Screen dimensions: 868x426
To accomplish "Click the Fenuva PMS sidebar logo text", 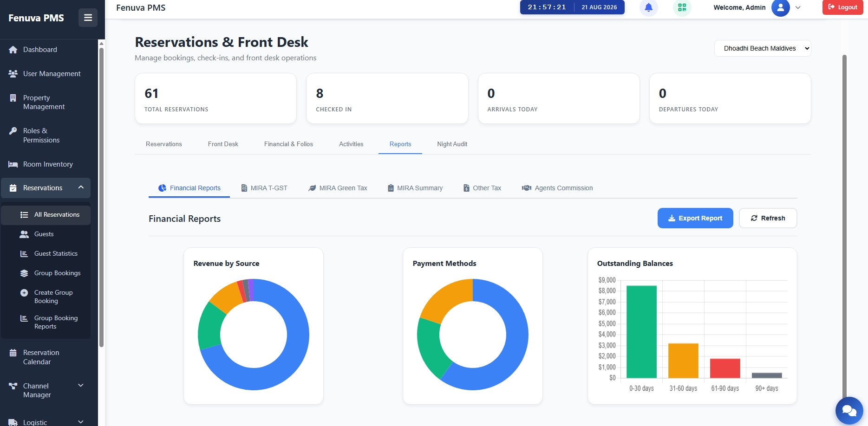I will [x=36, y=18].
